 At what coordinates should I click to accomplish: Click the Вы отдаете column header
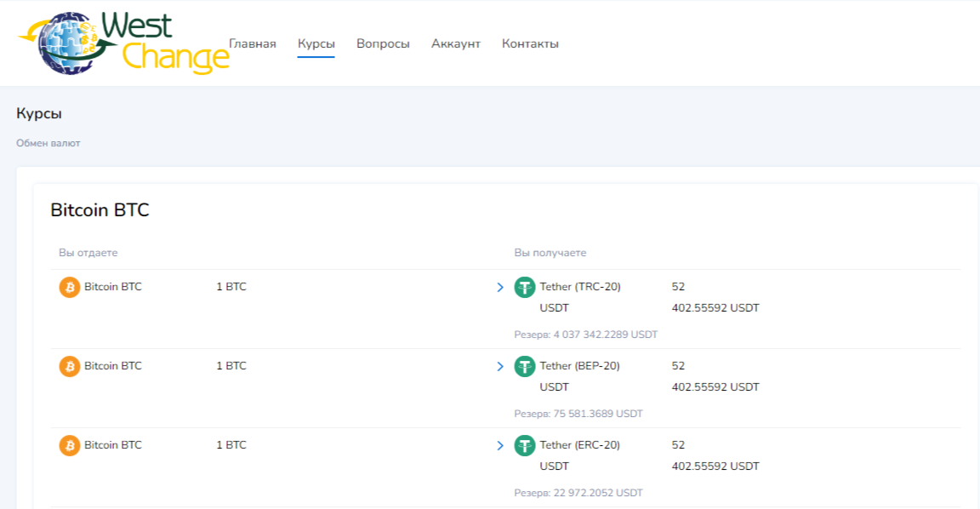pos(88,253)
